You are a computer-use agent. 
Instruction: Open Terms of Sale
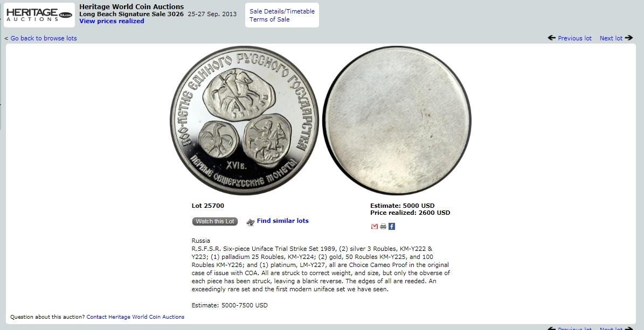(269, 19)
